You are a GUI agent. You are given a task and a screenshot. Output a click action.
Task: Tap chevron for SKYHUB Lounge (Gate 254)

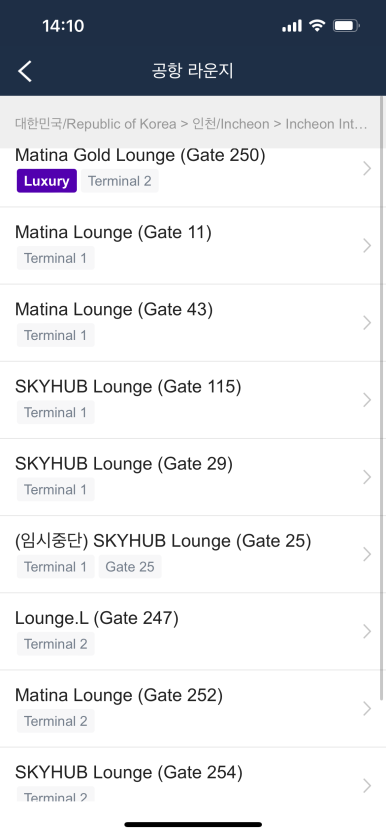click(x=367, y=785)
